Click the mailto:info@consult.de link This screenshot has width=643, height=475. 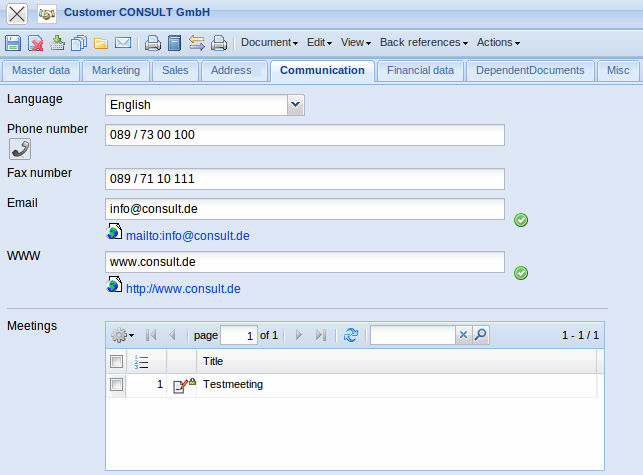point(187,236)
